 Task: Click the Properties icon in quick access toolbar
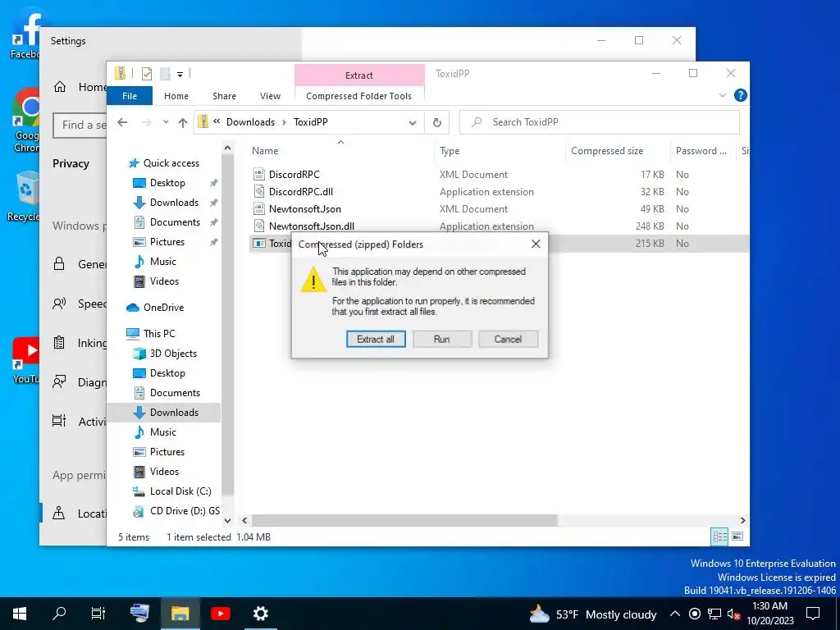coord(147,73)
